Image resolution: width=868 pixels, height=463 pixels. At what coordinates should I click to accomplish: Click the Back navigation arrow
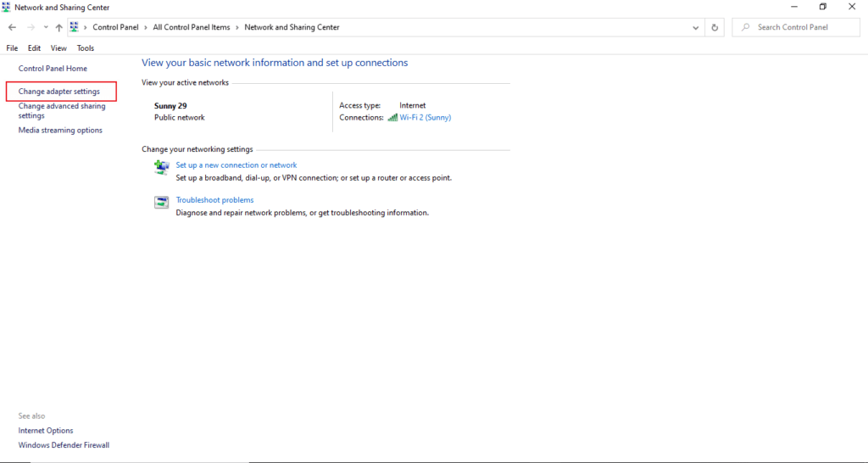click(x=12, y=27)
